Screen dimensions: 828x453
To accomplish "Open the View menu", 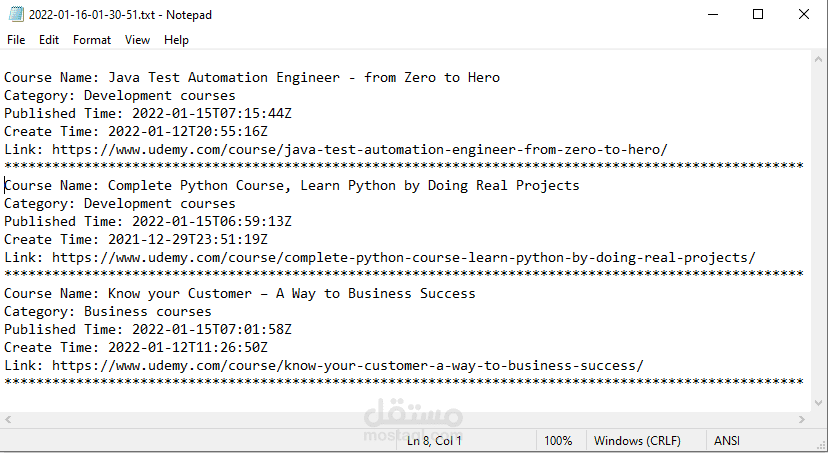I will [137, 40].
